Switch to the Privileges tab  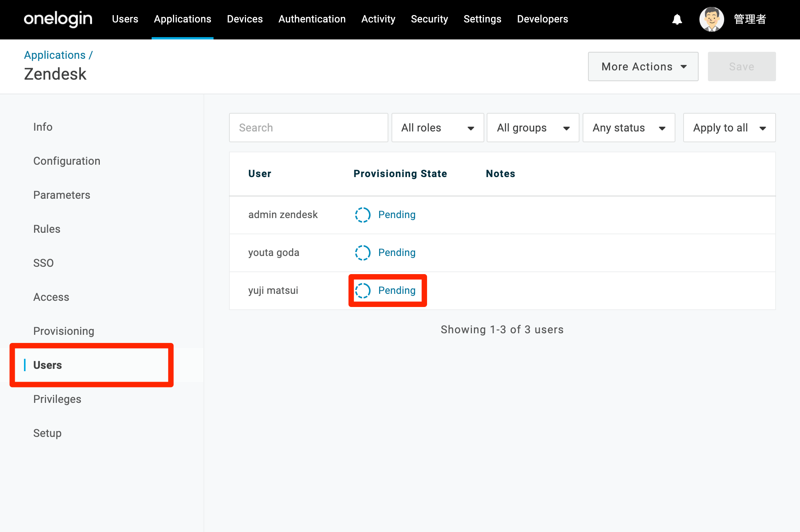click(57, 399)
